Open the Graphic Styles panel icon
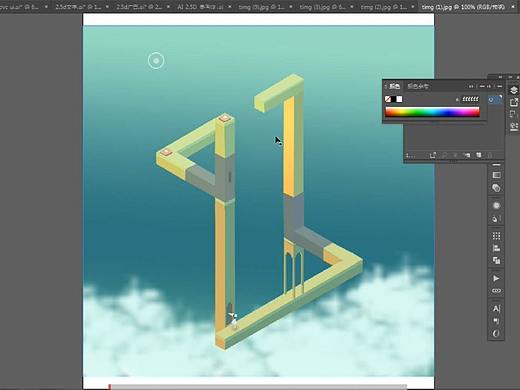Screen dimensions: 520x390 coord(496,219)
